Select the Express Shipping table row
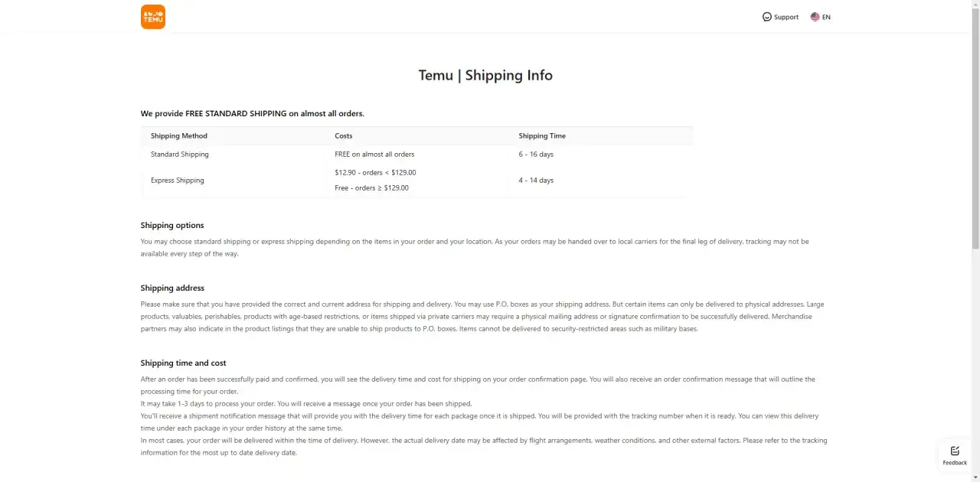The width and height of the screenshot is (980, 482). 416,181
